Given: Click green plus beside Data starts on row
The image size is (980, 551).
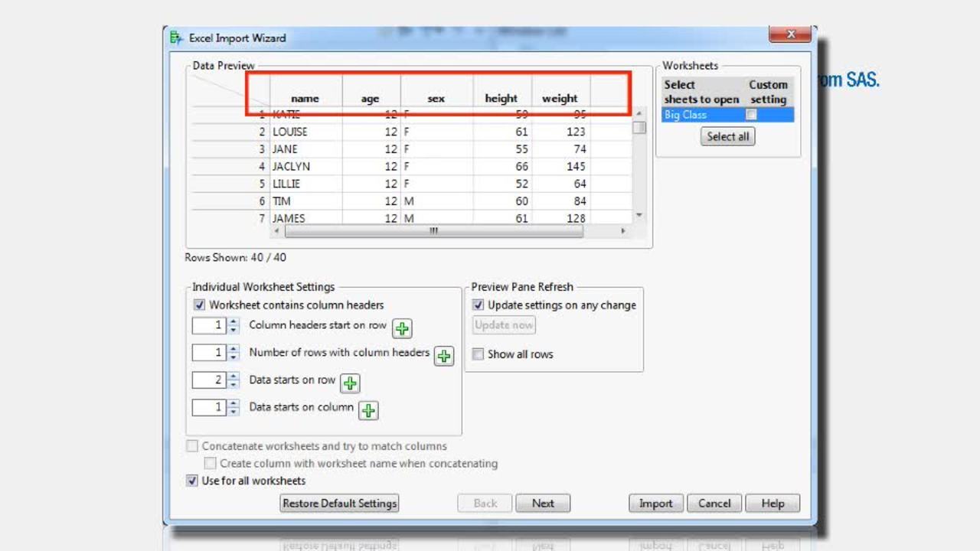Looking at the screenshot, I should (x=349, y=383).
